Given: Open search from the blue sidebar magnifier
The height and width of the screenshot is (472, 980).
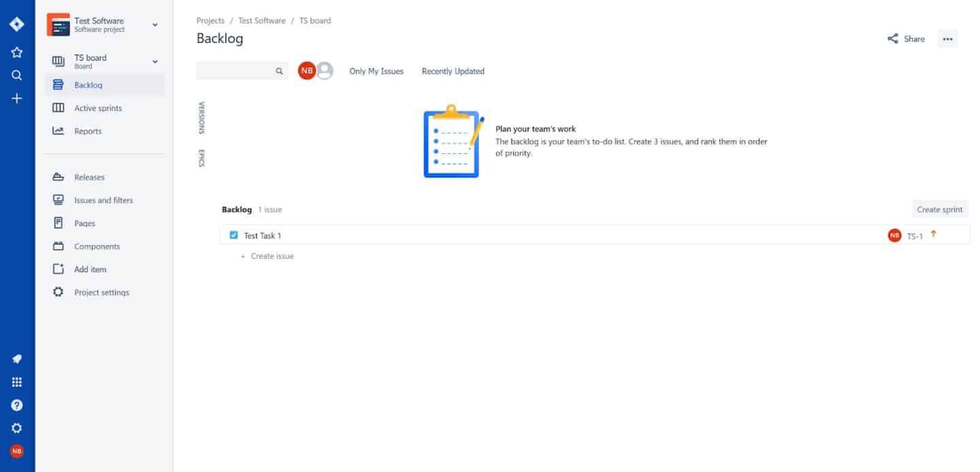Looking at the screenshot, I should tap(16, 75).
